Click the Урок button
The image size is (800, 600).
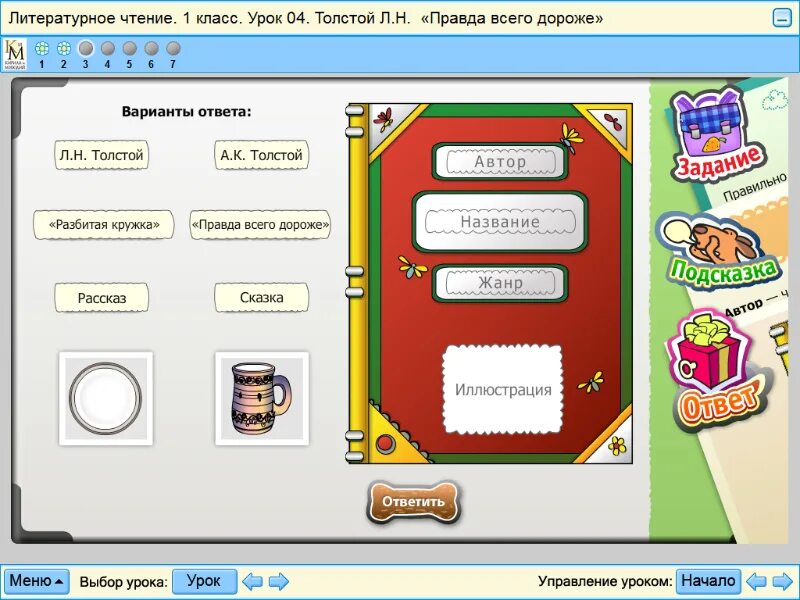pyautogui.click(x=204, y=580)
